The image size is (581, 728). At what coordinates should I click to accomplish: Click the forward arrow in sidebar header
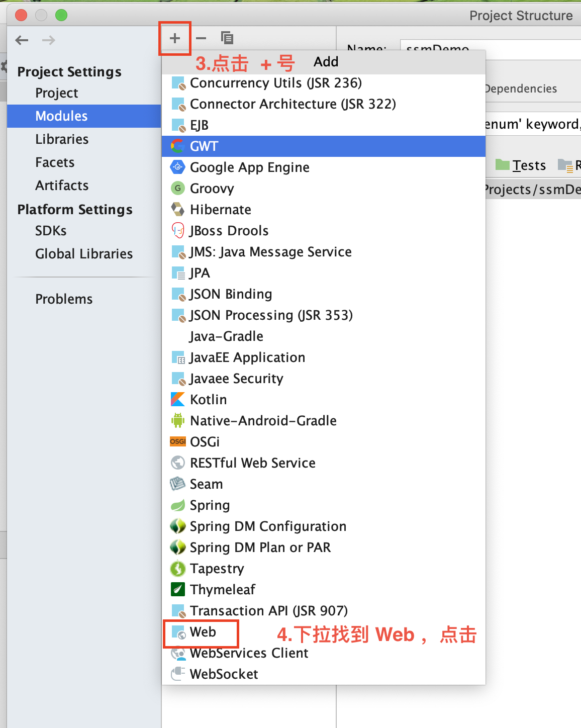pos(49,40)
